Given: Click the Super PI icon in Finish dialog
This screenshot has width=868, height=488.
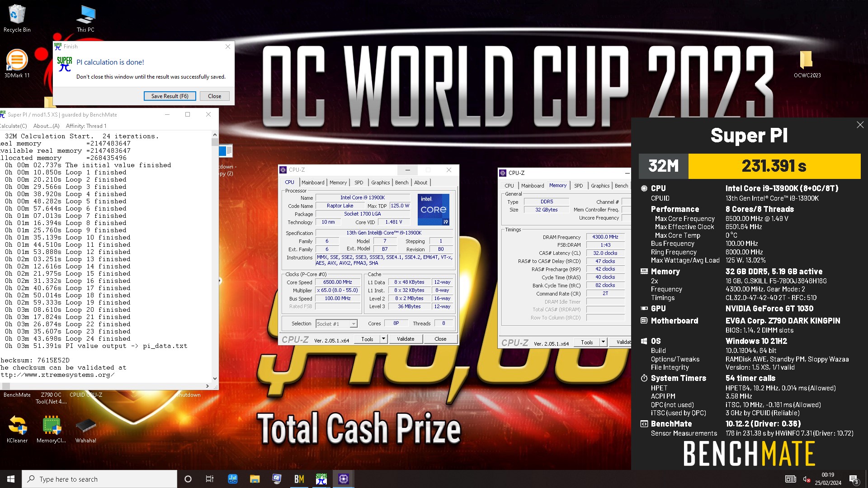Looking at the screenshot, I should [65, 64].
